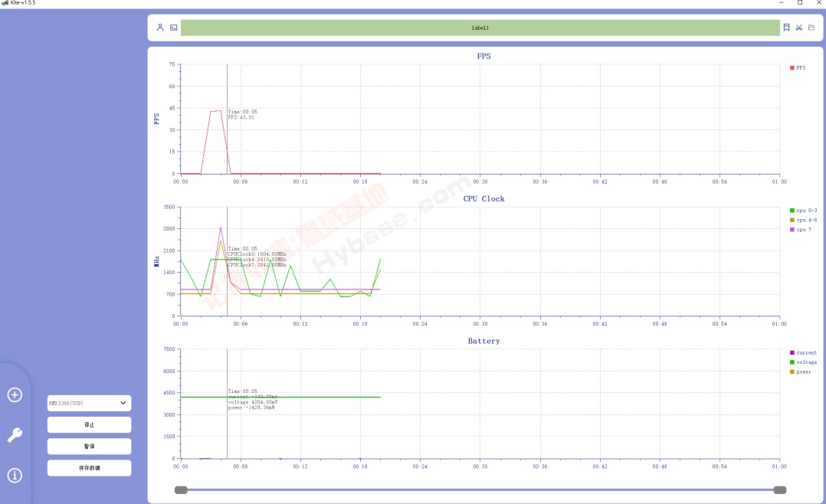826x504 pixels.
Task: Toggle the current legend entry
Action: (x=803, y=352)
